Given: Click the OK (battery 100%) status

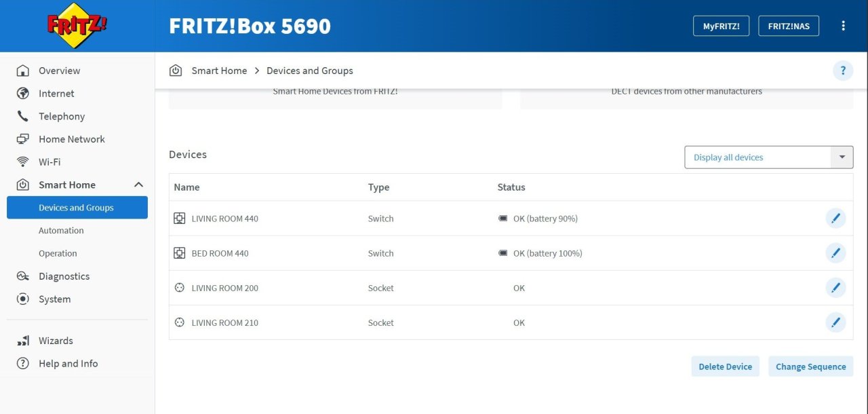Looking at the screenshot, I should pyautogui.click(x=548, y=253).
